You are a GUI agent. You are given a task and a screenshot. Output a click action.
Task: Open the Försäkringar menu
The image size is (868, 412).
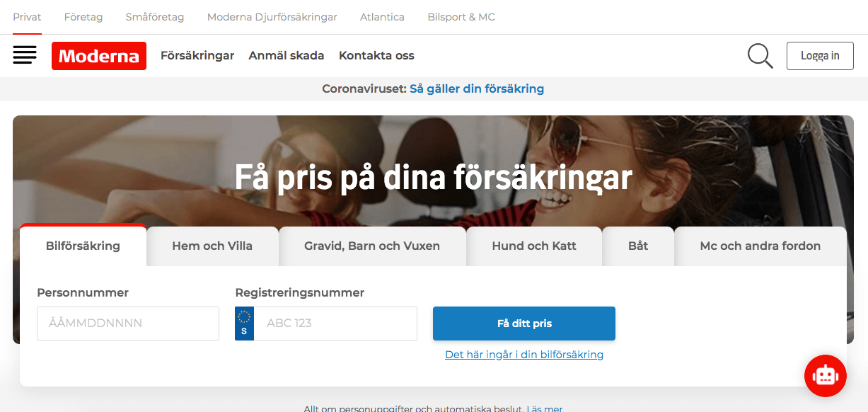(x=197, y=55)
